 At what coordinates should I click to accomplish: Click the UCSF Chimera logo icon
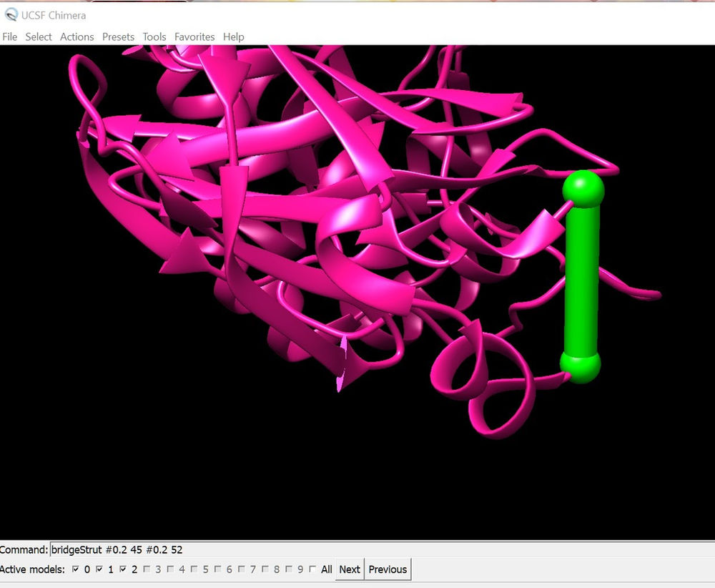coord(11,15)
